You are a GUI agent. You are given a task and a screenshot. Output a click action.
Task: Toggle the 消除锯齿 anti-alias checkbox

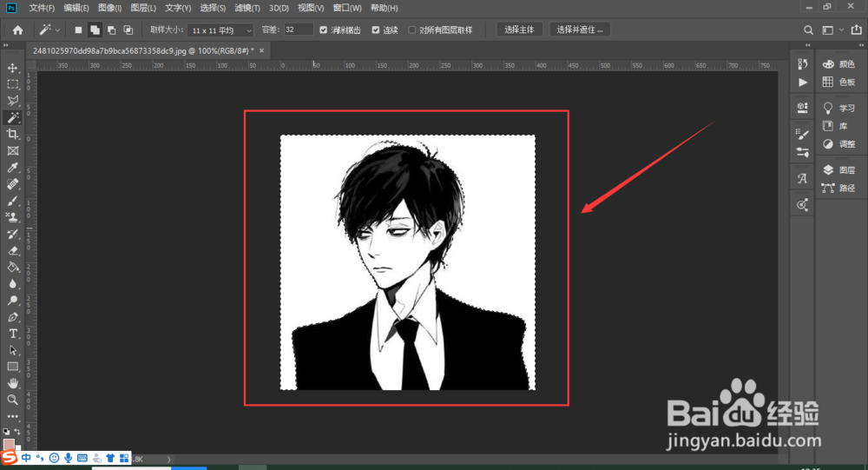323,30
